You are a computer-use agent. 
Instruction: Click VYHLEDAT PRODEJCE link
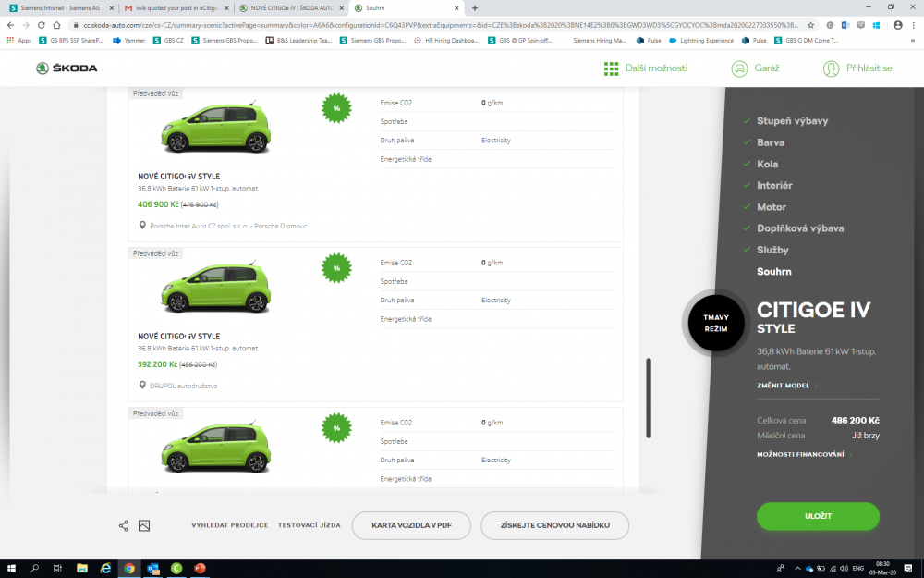pos(230,525)
